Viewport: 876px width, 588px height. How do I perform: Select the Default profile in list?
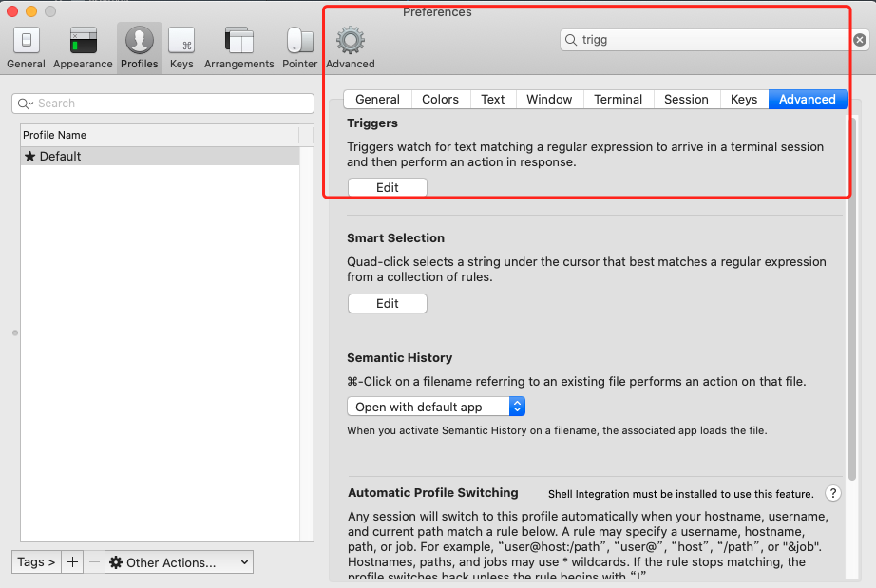click(x=160, y=156)
